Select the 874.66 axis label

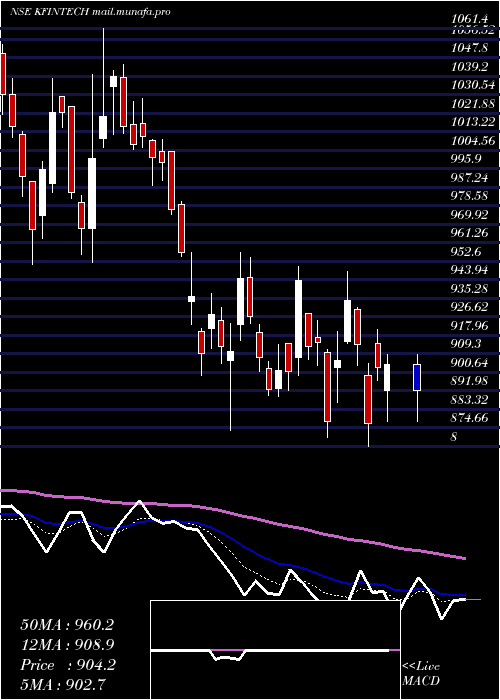(470, 418)
